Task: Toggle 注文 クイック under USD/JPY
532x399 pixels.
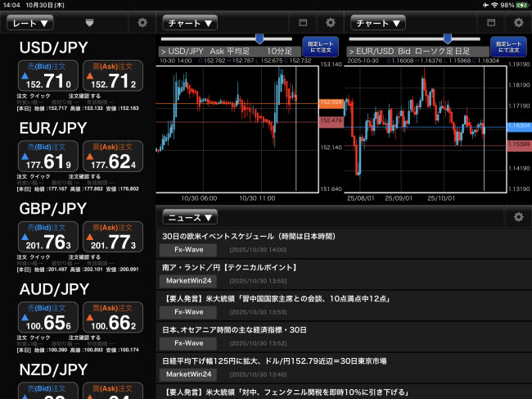Action: click(34, 96)
